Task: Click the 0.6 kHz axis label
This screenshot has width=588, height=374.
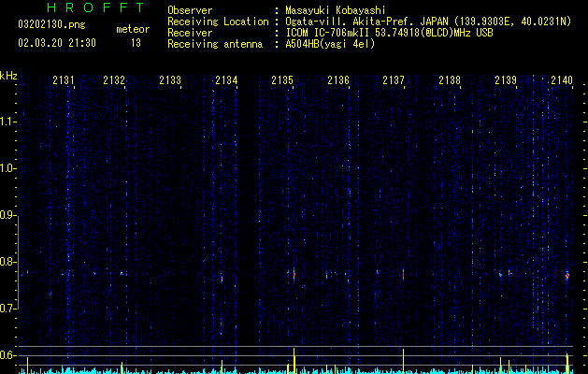Action: [x=7, y=355]
